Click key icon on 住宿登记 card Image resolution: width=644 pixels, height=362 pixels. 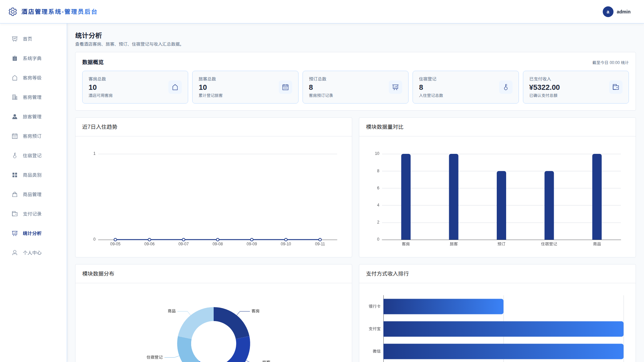pos(506,87)
